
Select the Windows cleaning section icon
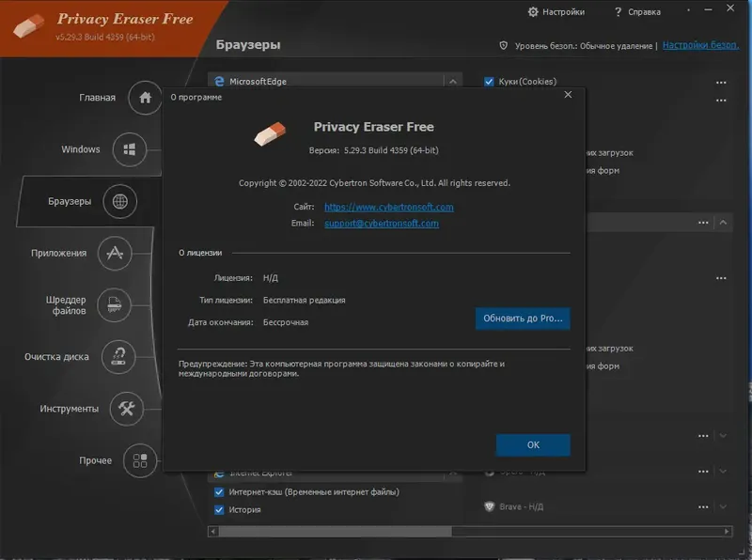point(131,149)
